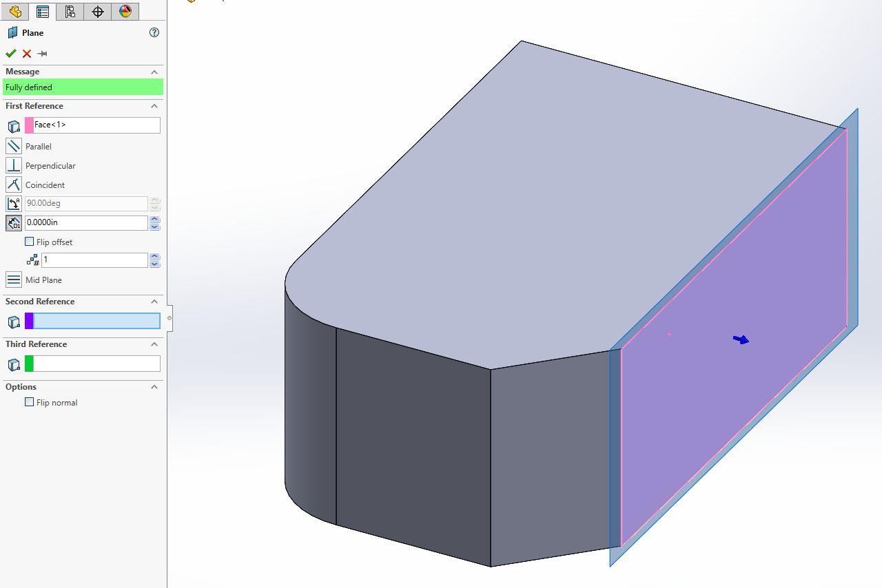This screenshot has height=588, width=882.
Task: Select the rounded corner face of the part
Action: click(x=310, y=406)
